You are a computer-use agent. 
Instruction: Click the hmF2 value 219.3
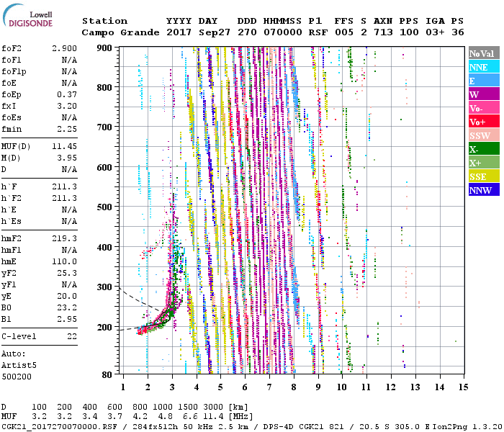pyautogui.click(x=64, y=238)
